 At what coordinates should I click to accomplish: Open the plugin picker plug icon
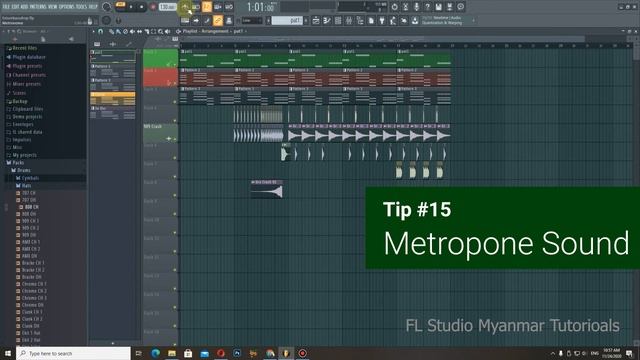click(x=382, y=20)
